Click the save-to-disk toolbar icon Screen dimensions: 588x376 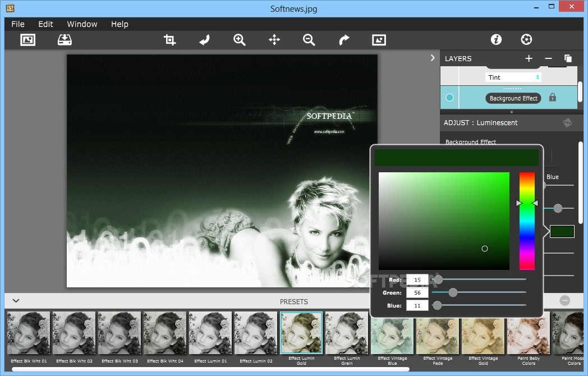[x=65, y=40]
